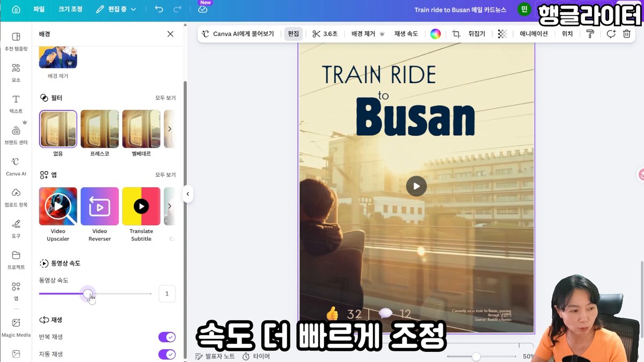This screenshot has height=362, width=644.
Task: Click the Busan title text on canvas
Action: (x=415, y=118)
